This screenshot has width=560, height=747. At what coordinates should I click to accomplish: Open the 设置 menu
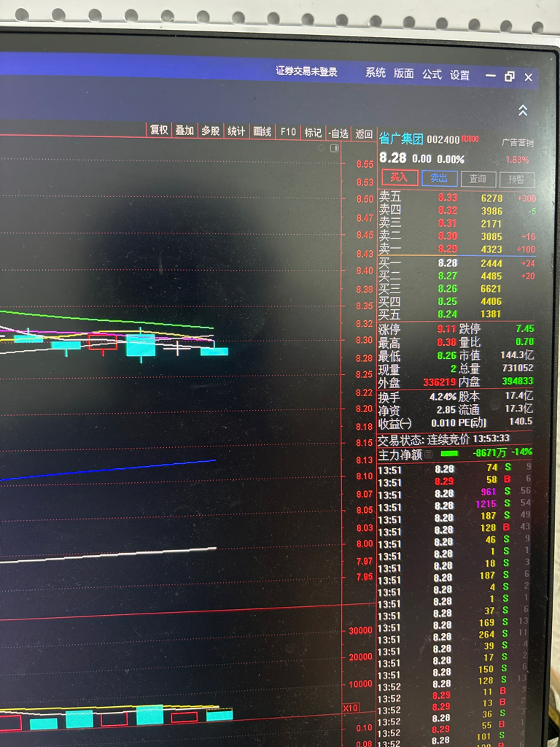click(460, 75)
